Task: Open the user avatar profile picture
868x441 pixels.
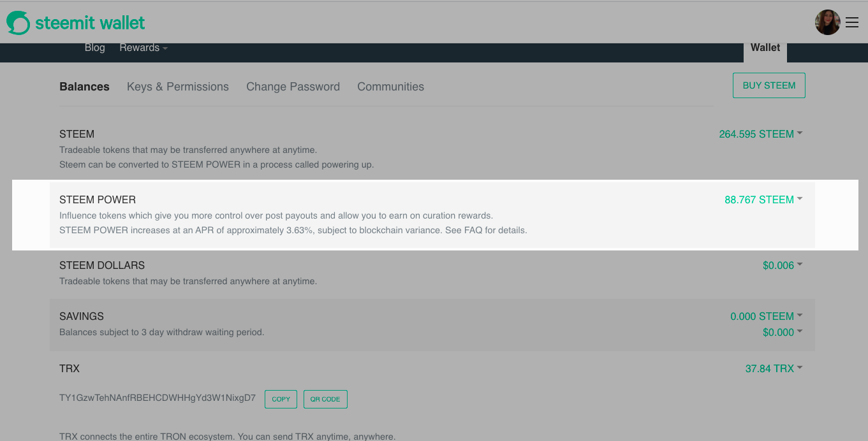Action: 827,22
